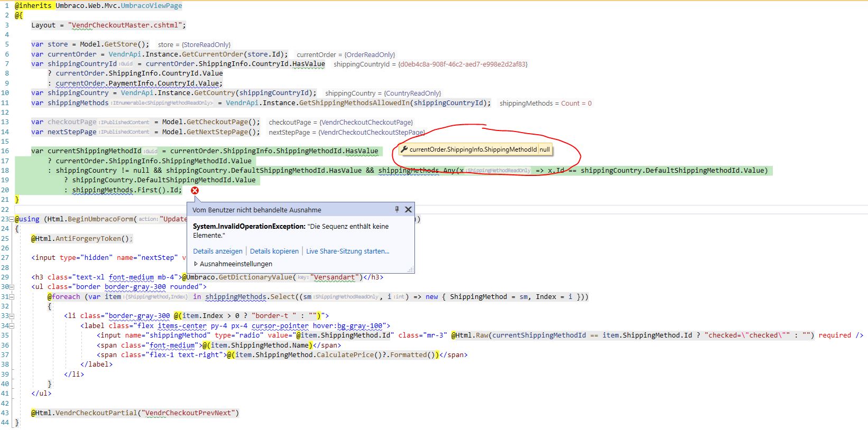
Task: Click the @inherits keyword on line 1
Action: [33, 6]
